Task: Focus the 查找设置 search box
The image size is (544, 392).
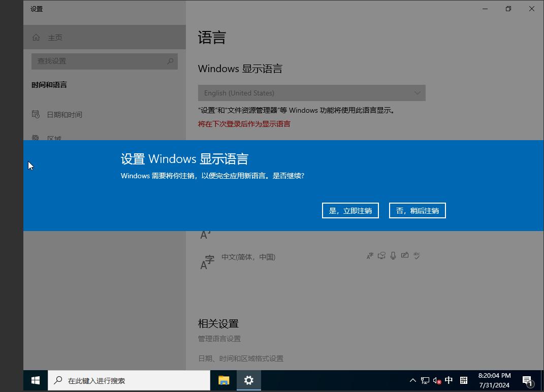Action: (105, 61)
